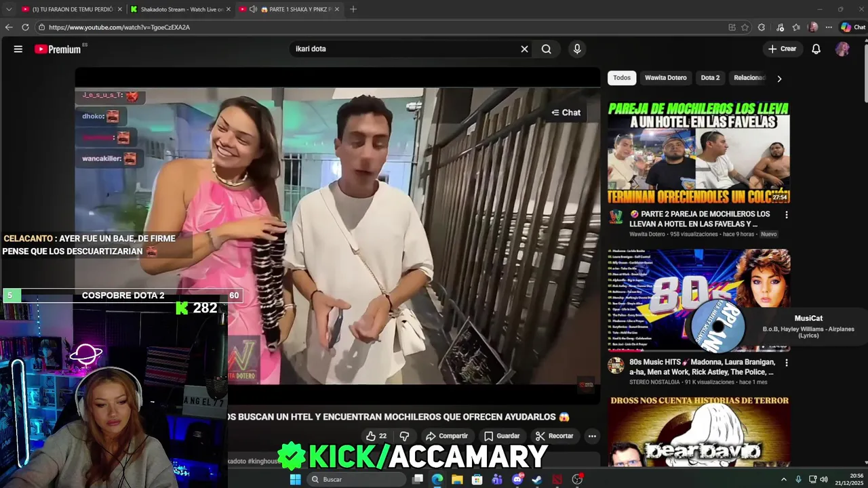The image size is (868, 488).
Task: Go to YouTube Premium home logo
Action: (x=58, y=49)
